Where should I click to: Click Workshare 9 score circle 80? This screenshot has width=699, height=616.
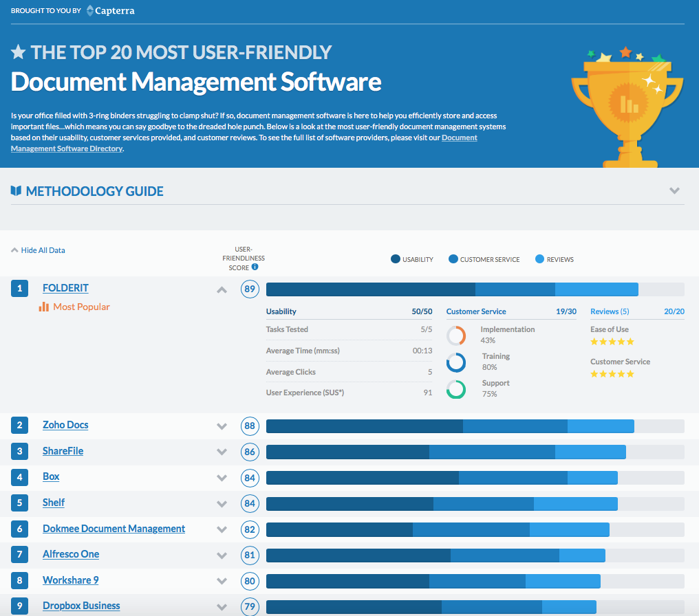(250, 581)
